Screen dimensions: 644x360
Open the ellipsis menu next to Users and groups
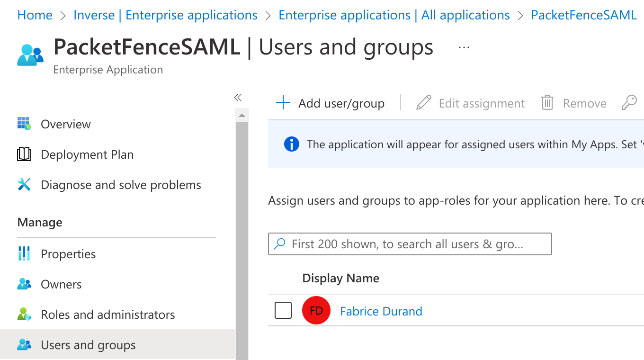click(464, 46)
